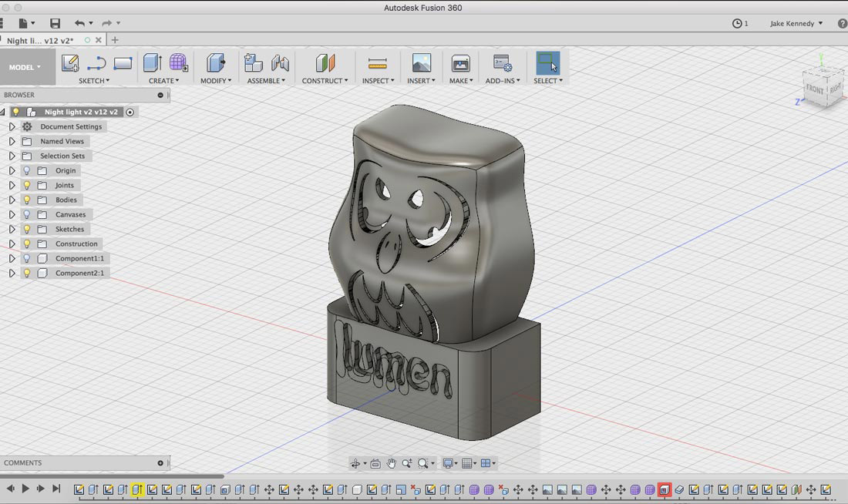Select the Pan hand tool in navigation bar

click(x=392, y=463)
